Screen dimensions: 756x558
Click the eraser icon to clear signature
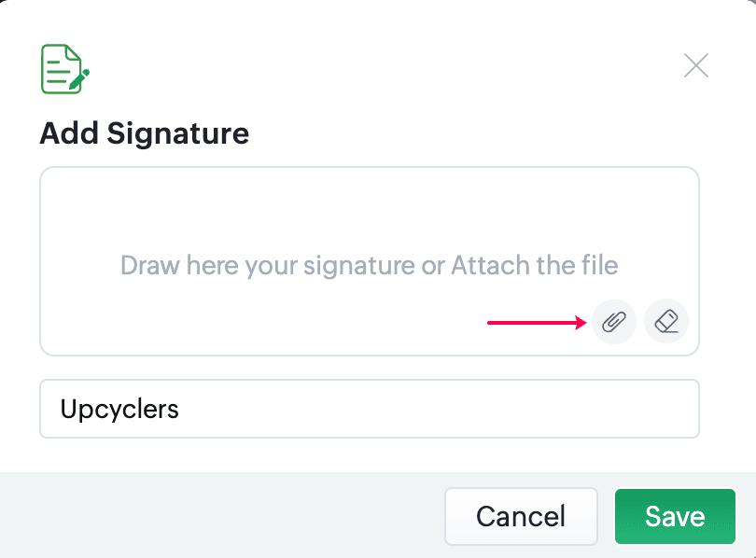click(x=666, y=323)
